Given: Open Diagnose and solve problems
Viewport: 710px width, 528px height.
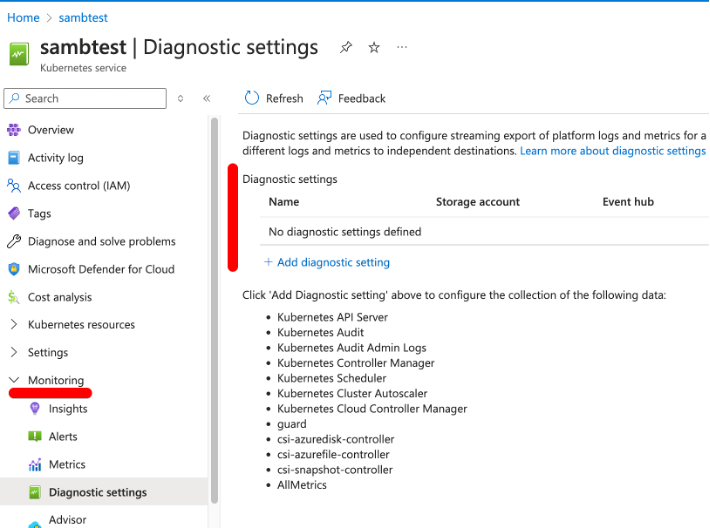Looking at the screenshot, I should coord(101,241).
